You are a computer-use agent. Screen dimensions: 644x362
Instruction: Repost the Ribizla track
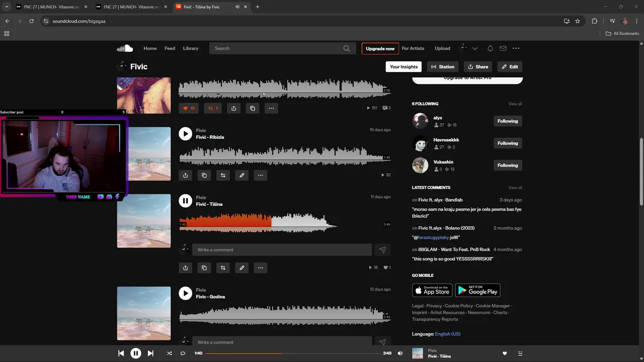tap(223, 175)
